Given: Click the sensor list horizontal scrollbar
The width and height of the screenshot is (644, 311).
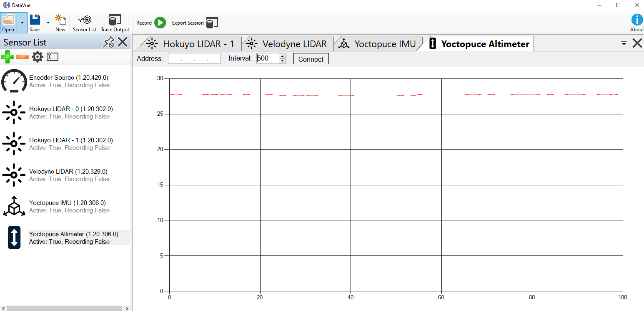Looking at the screenshot, I should (65, 308).
